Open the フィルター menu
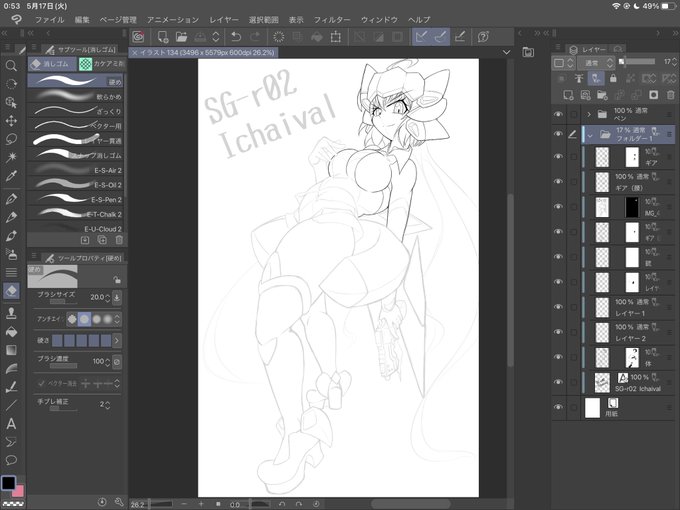The height and width of the screenshot is (510, 680). [332, 20]
